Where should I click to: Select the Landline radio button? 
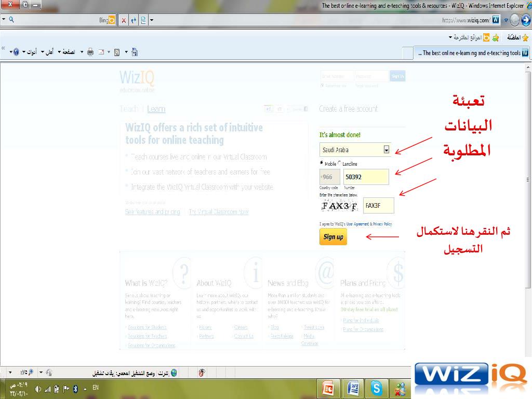(x=339, y=163)
